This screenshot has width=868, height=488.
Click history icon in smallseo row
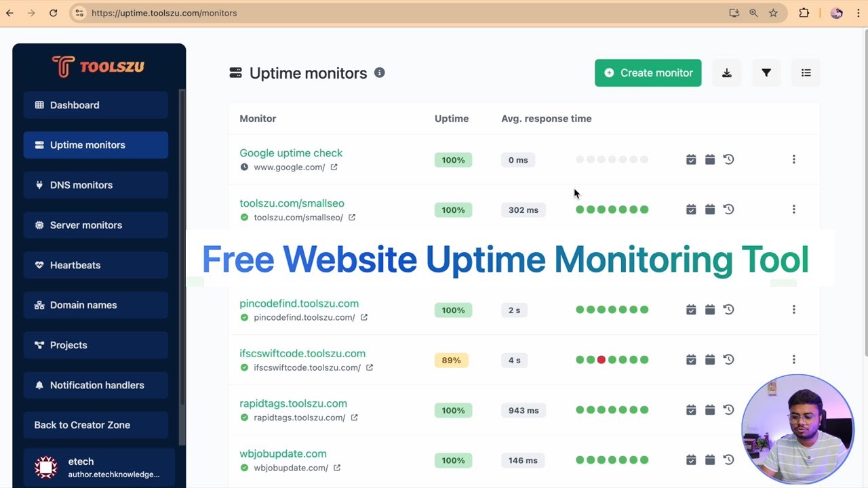tap(729, 209)
